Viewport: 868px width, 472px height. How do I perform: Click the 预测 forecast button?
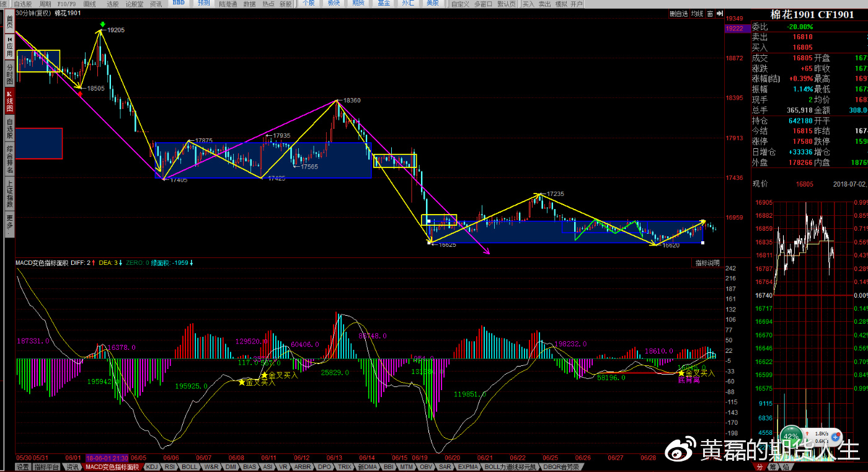tap(203, 3)
